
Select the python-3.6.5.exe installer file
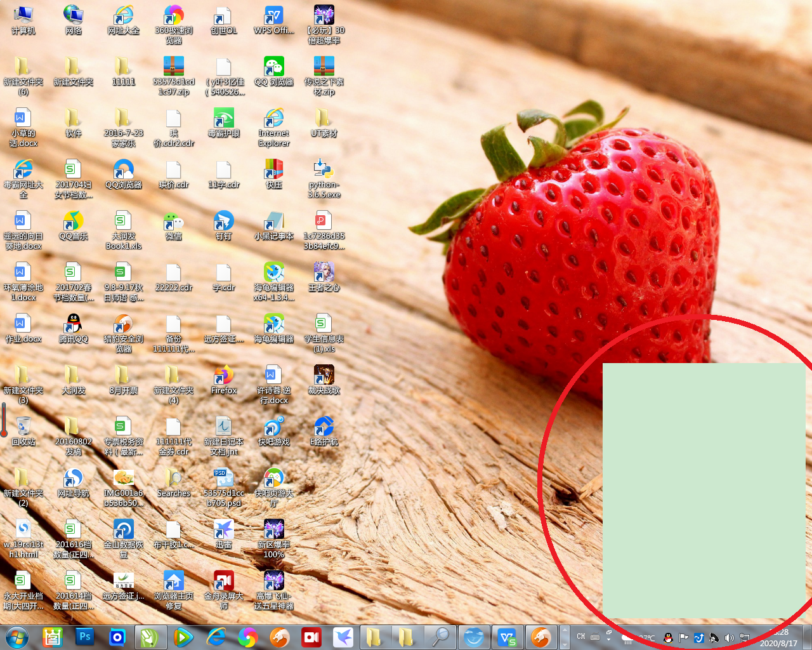coord(324,179)
